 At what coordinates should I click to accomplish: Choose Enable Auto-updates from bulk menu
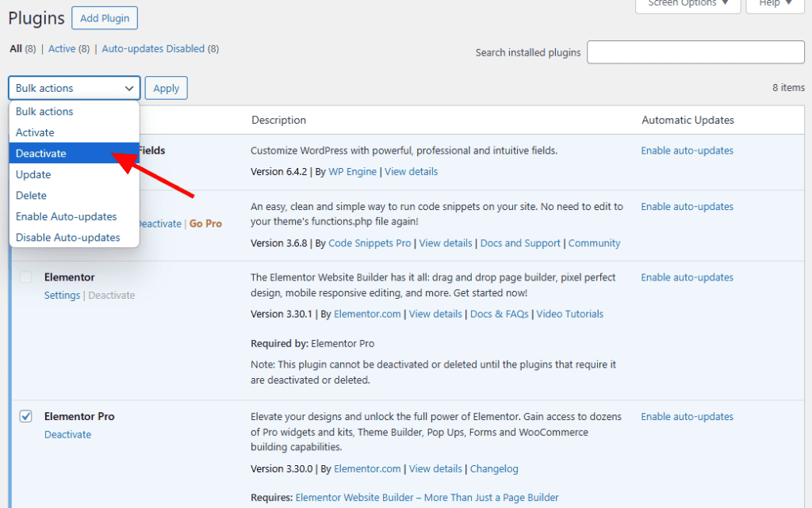point(74,216)
